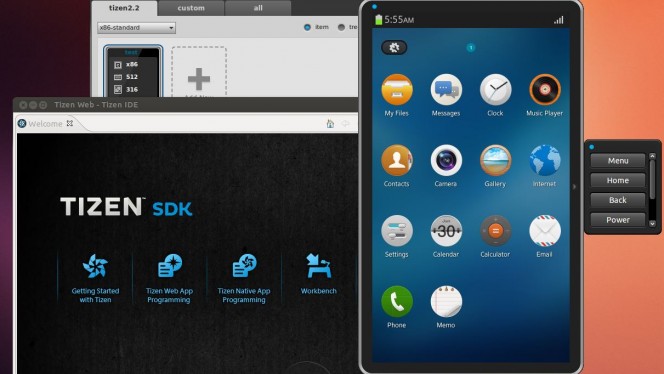Tap the battery icon in status bar
The image size is (664, 374).
click(x=379, y=19)
